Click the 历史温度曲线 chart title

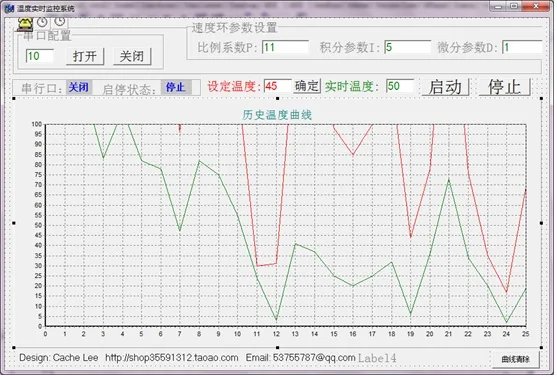tap(277, 115)
